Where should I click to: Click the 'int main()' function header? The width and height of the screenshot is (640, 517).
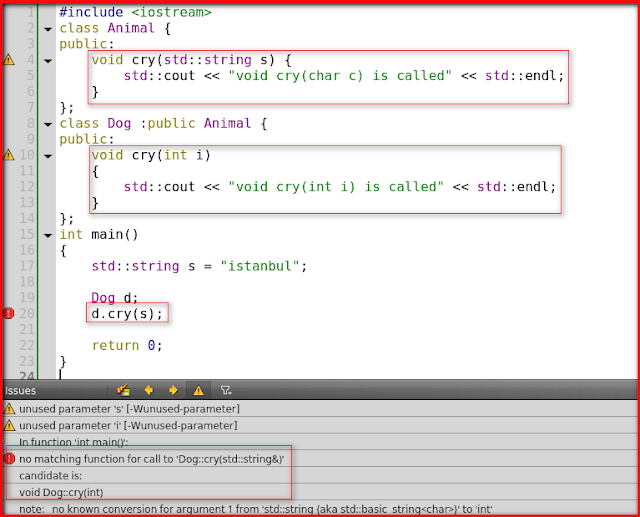tap(99, 235)
